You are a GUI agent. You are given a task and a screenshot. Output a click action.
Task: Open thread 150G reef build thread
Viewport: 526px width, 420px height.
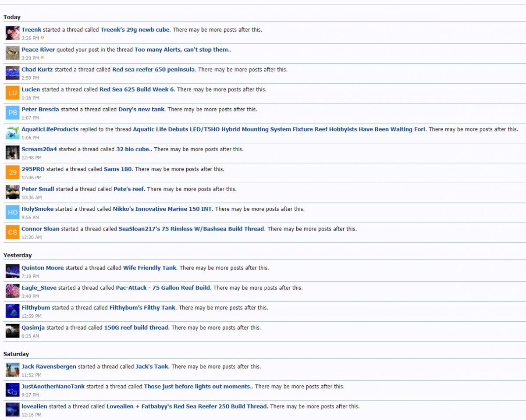click(x=136, y=327)
